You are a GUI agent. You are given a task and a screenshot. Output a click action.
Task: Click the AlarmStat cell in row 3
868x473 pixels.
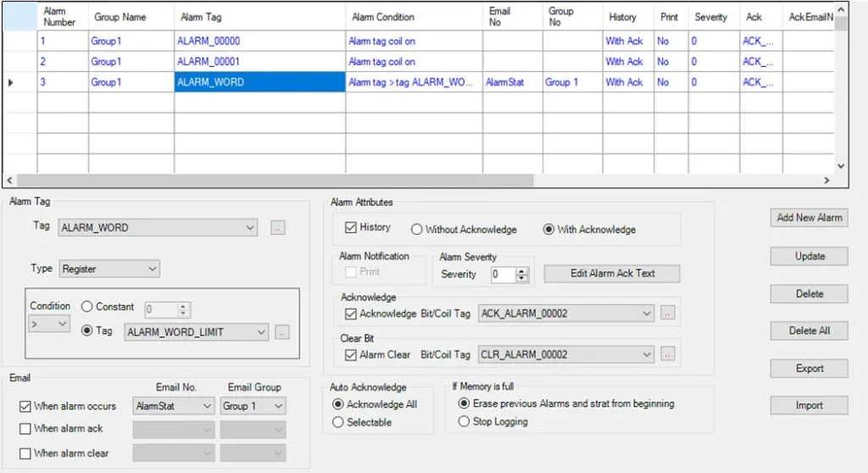pos(513,82)
